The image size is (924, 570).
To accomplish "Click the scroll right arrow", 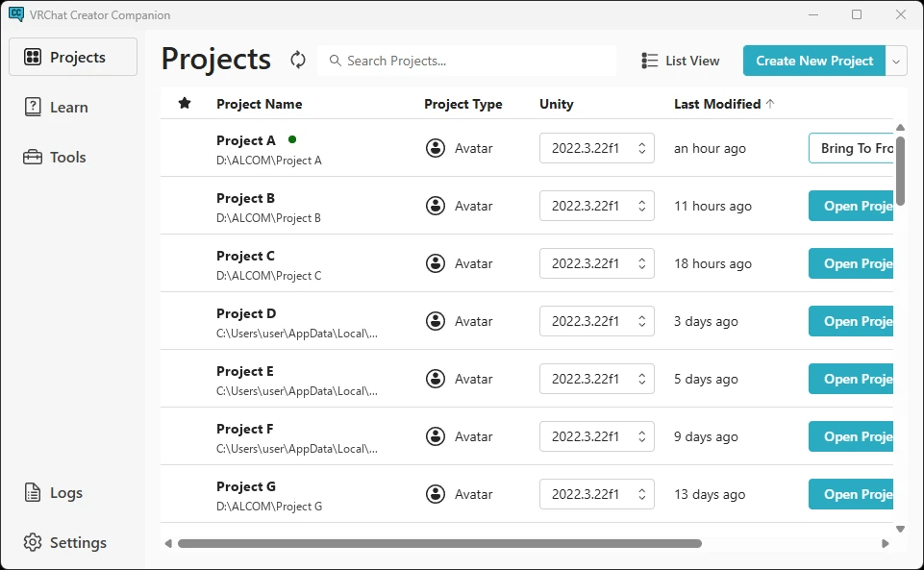I will (885, 543).
